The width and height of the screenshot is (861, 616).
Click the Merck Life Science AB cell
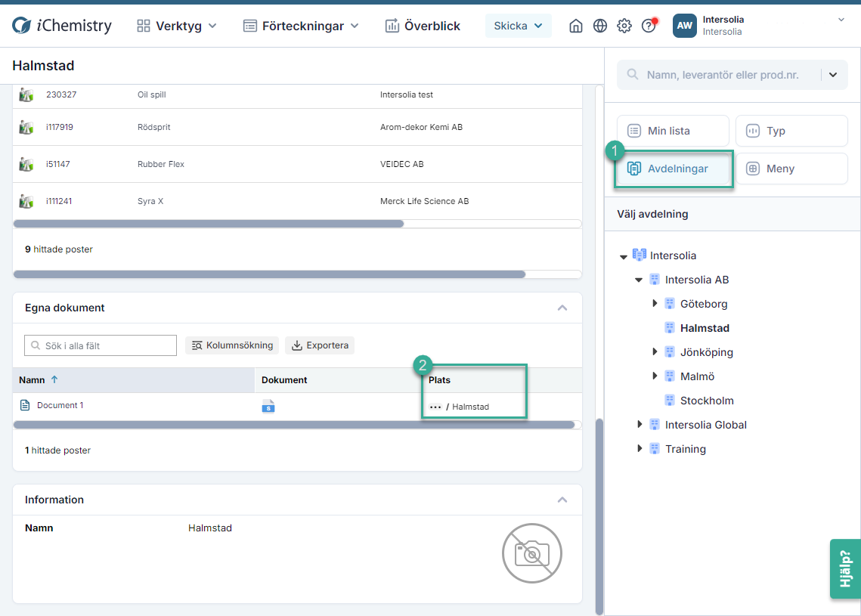pos(425,202)
